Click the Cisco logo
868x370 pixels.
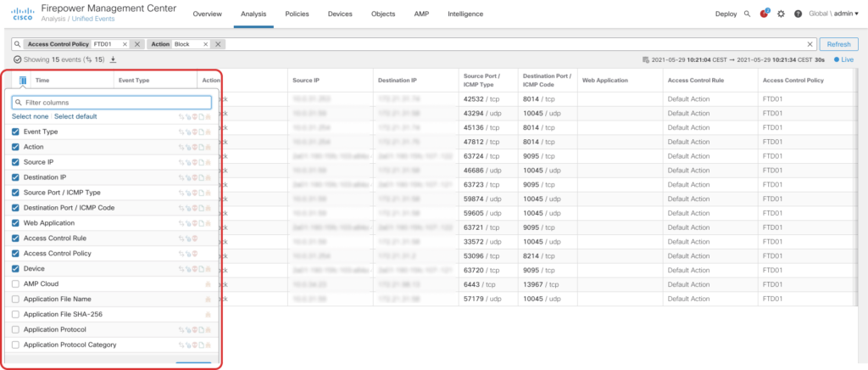(x=23, y=14)
